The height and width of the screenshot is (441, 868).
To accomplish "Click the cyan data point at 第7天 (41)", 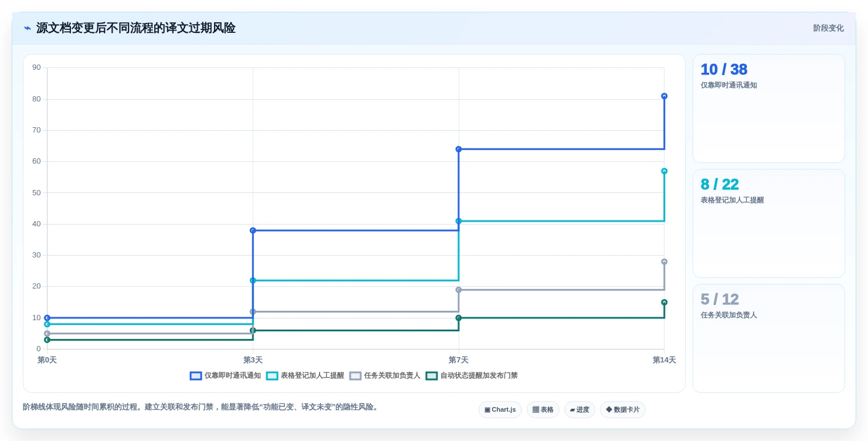I will pos(459,221).
